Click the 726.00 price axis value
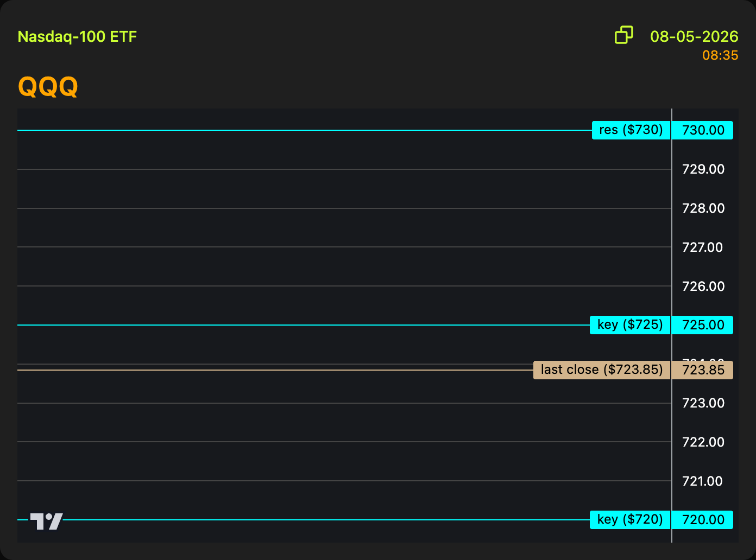 (x=703, y=287)
